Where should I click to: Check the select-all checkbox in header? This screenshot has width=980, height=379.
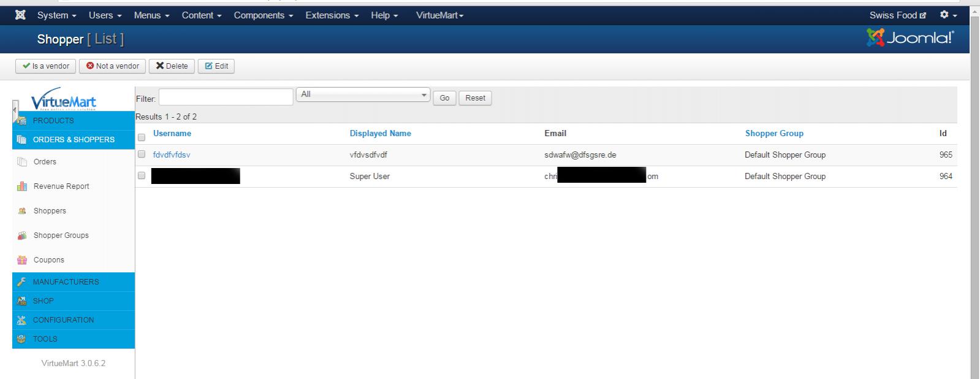[x=142, y=137]
